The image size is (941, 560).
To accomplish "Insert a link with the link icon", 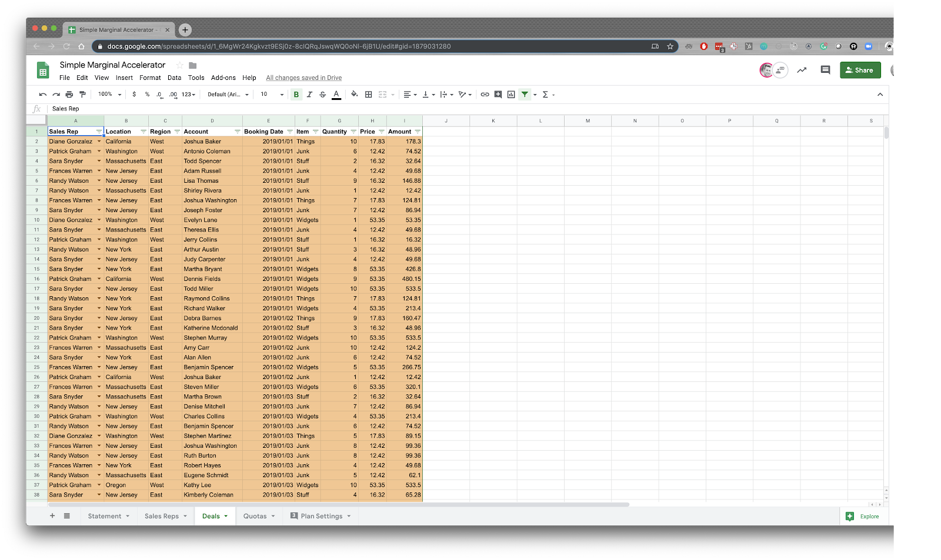I will (x=484, y=94).
